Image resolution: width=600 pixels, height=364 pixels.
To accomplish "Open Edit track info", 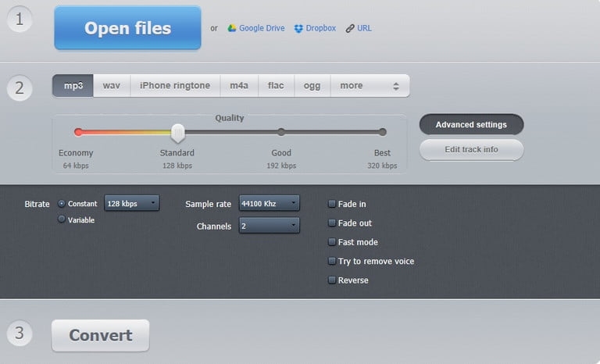I will pos(471,149).
